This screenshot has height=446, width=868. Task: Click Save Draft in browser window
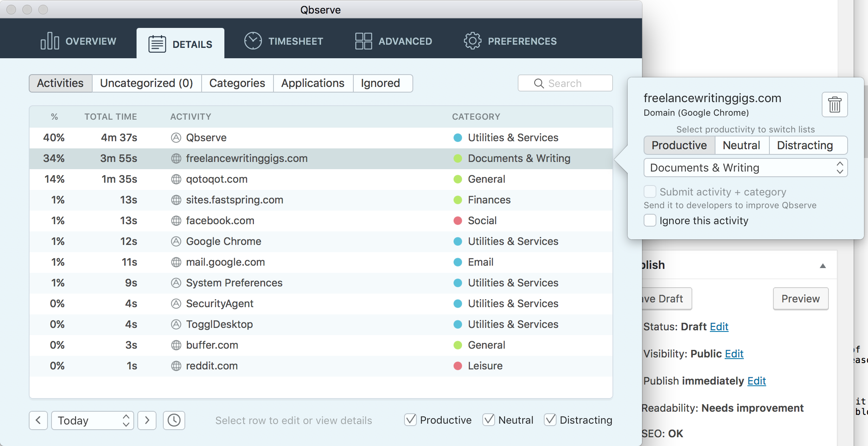tap(666, 298)
